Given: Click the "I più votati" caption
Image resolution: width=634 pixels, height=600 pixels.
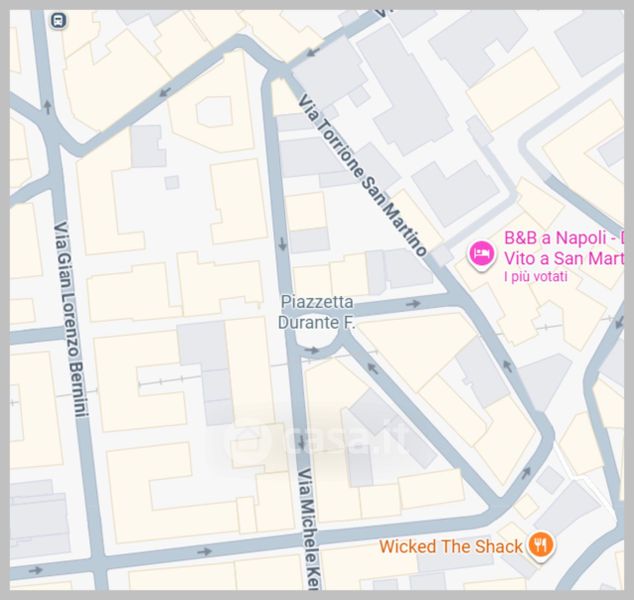Looking at the screenshot, I should tap(536, 277).
